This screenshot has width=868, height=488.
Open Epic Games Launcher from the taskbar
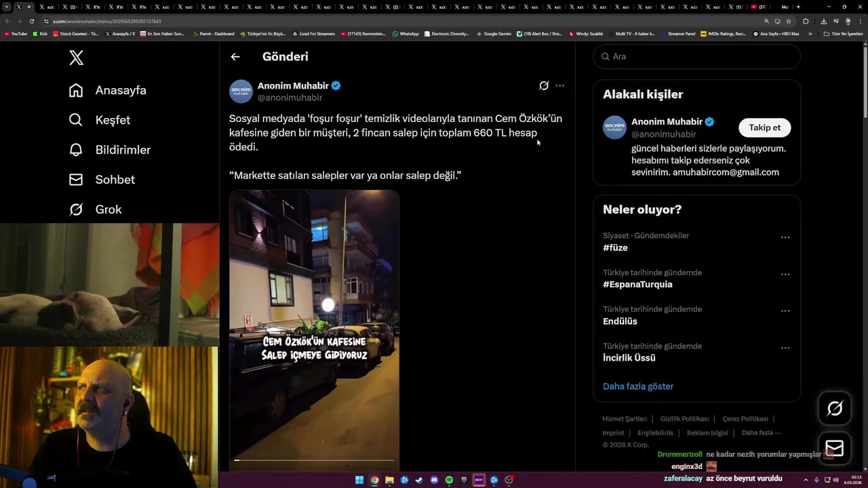[x=464, y=480]
